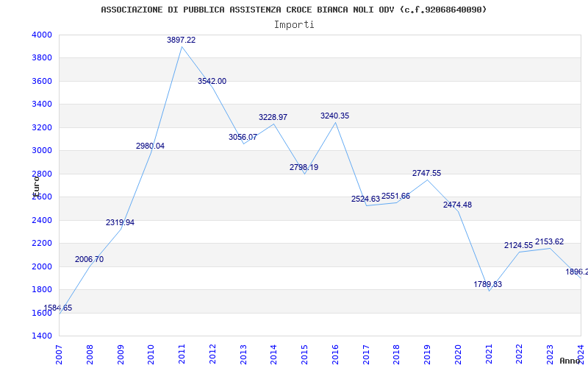Image resolution: width=588 pixels, height=368 pixels.
Task: Click the x-axis year 2007
Action: 59,355
